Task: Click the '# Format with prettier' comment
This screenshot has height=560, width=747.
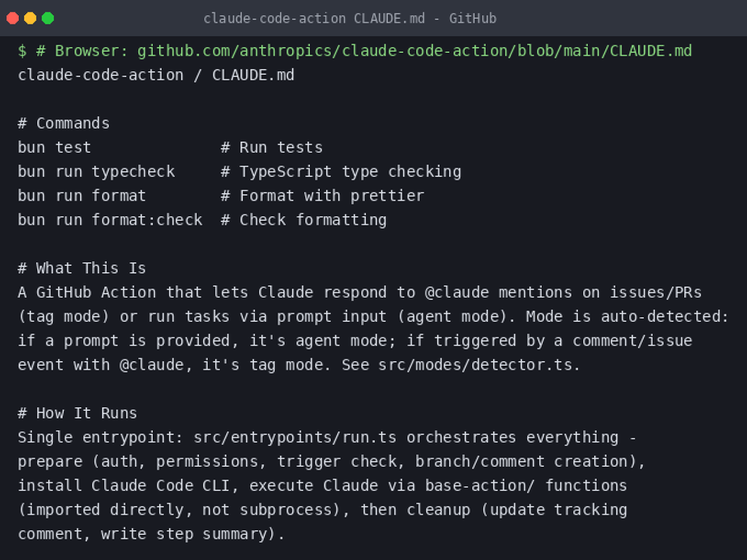Action: (322, 196)
